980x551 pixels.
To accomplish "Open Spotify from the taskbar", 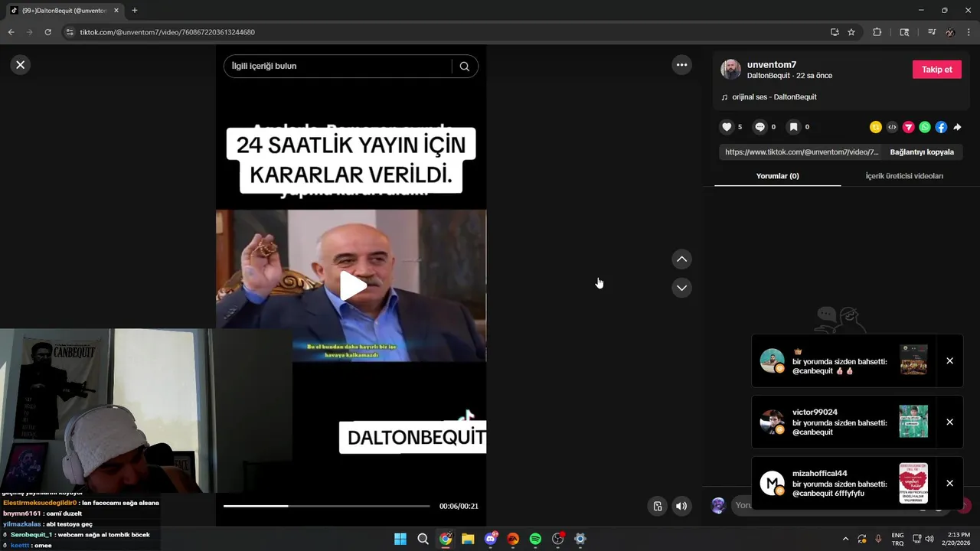I will [x=535, y=539].
